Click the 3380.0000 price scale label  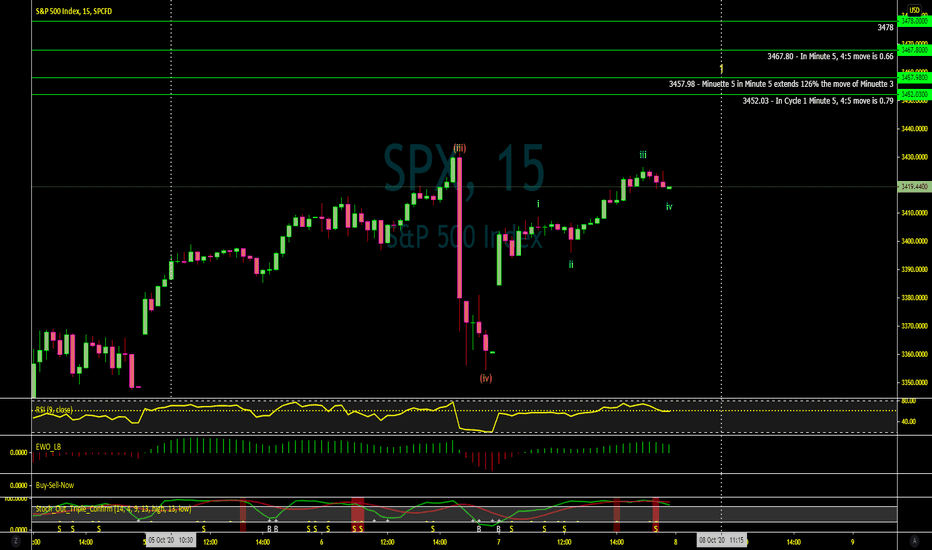[914, 297]
